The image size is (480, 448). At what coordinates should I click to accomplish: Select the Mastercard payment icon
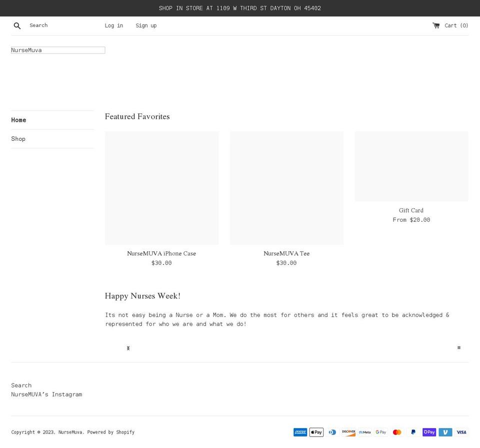tap(397, 432)
